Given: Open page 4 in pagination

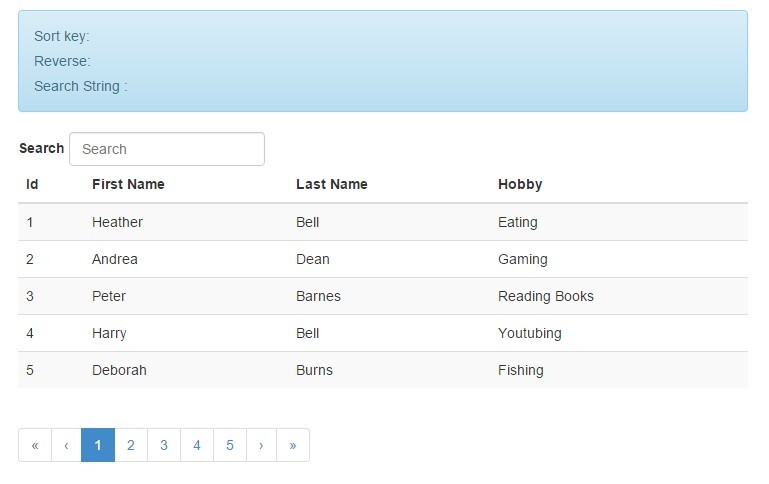Looking at the screenshot, I should tap(197, 445).
